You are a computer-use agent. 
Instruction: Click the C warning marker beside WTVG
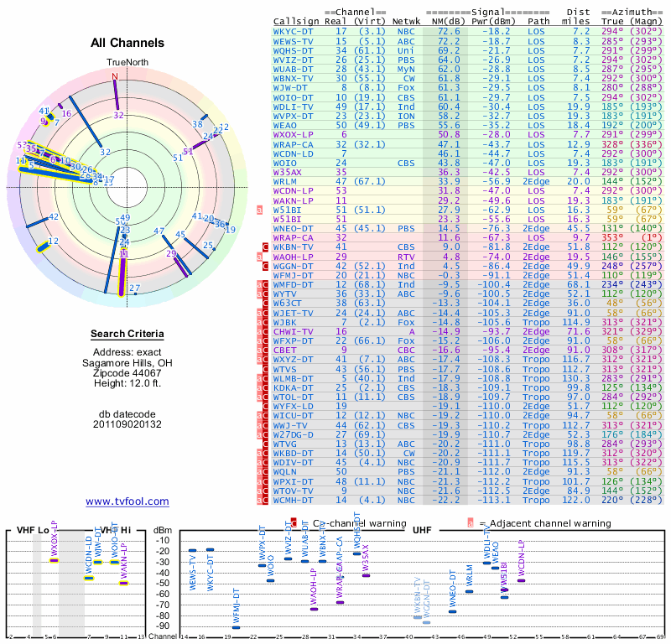click(x=265, y=444)
